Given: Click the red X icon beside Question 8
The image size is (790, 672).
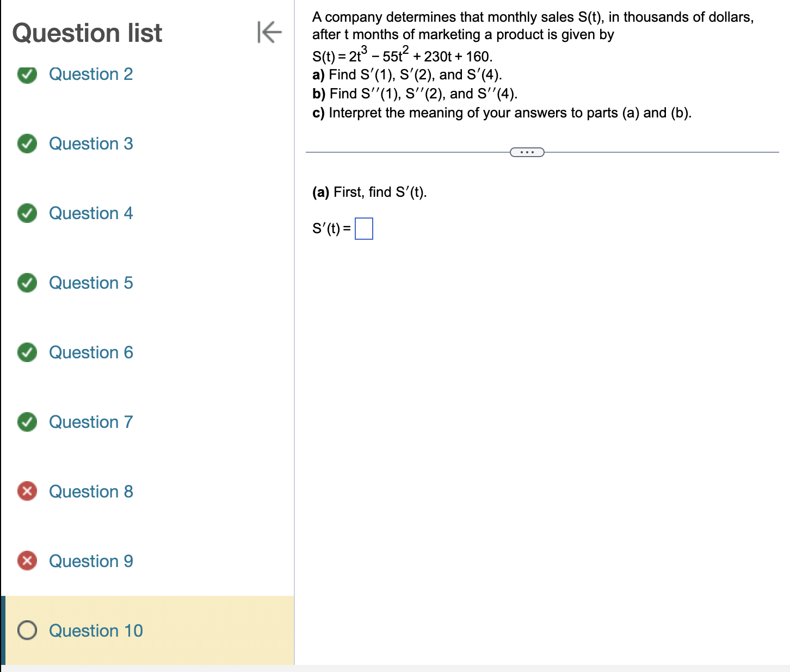Looking at the screenshot, I should pyautogui.click(x=27, y=491).
